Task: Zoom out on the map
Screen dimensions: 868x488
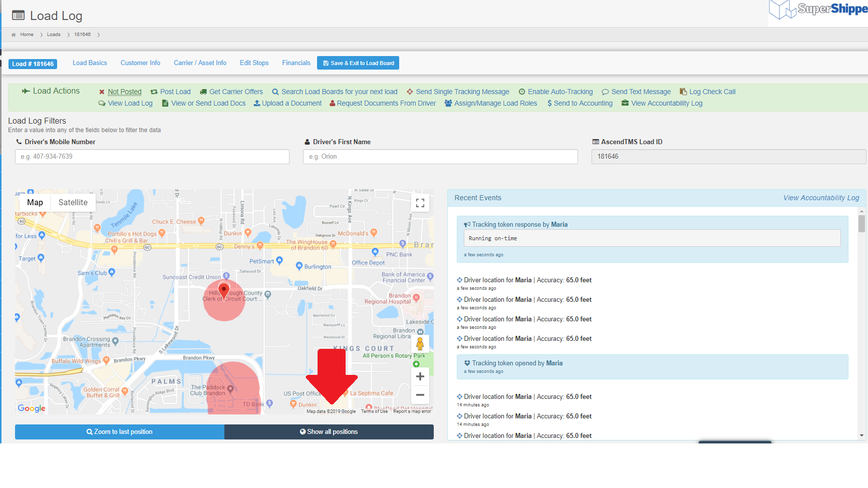Action: pyautogui.click(x=420, y=395)
